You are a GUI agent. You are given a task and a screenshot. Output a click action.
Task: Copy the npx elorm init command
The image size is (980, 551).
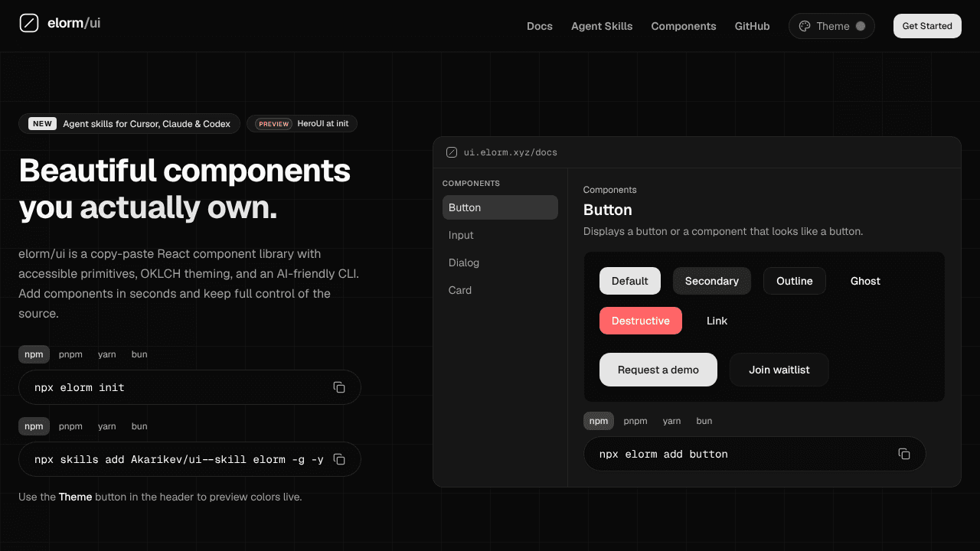click(339, 387)
